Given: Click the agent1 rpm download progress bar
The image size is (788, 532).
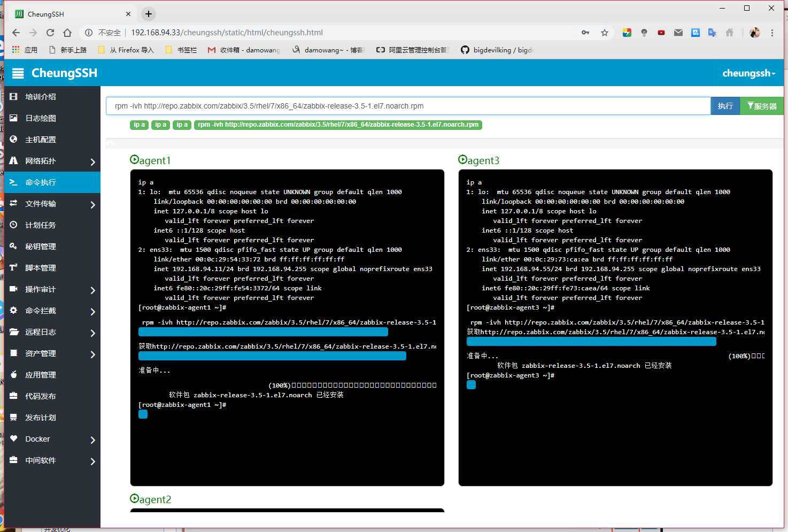Looking at the screenshot, I should (263, 332).
